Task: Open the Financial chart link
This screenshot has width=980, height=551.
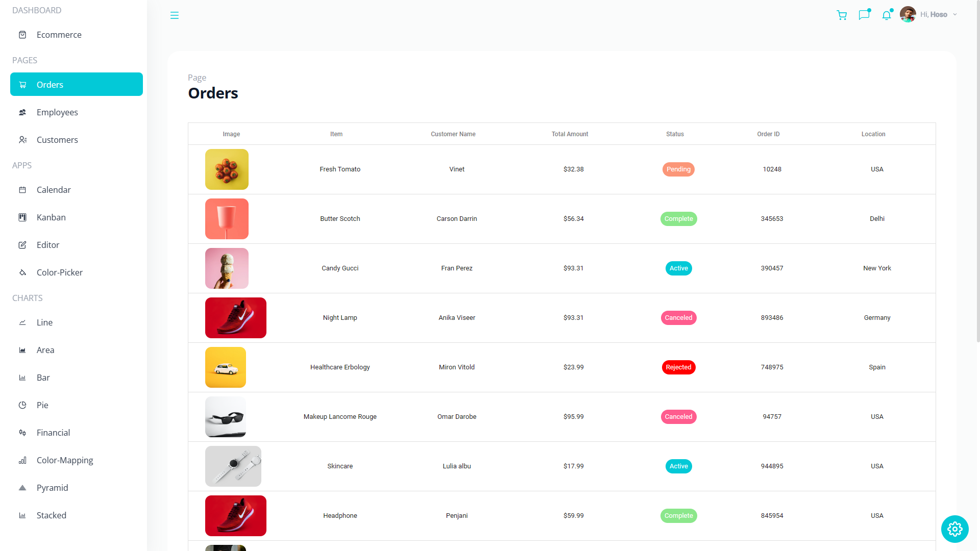Action: pyautogui.click(x=53, y=432)
